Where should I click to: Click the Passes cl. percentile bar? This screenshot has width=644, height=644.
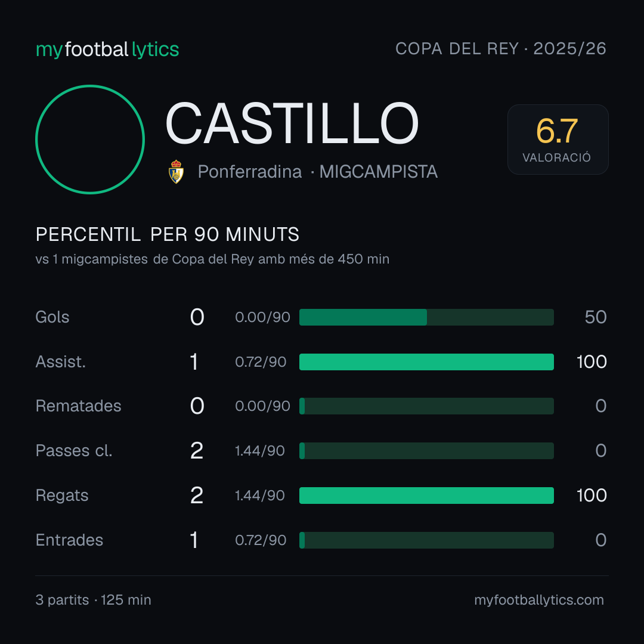click(426, 451)
